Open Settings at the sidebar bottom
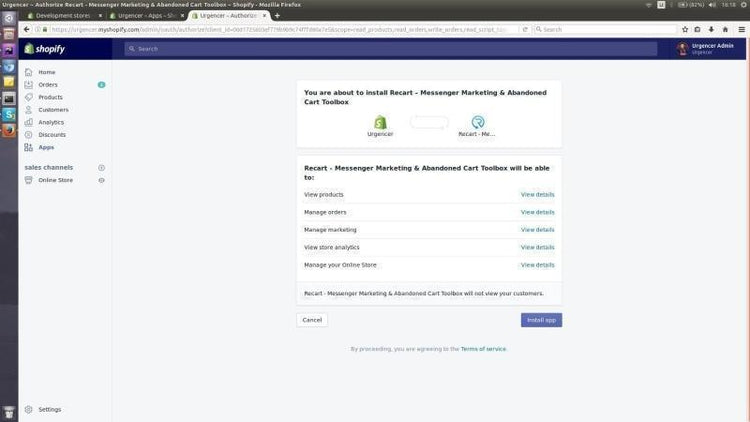750x422 pixels. coord(50,410)
